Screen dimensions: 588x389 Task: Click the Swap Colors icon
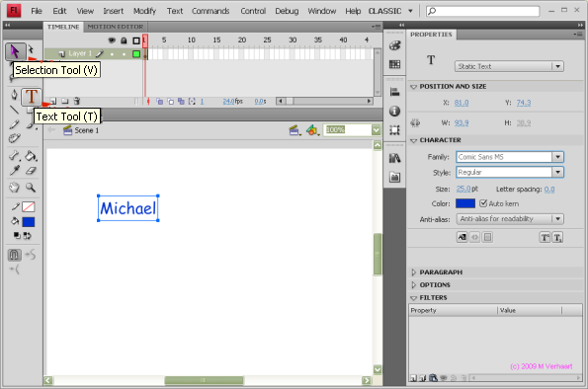coord(28,236)
